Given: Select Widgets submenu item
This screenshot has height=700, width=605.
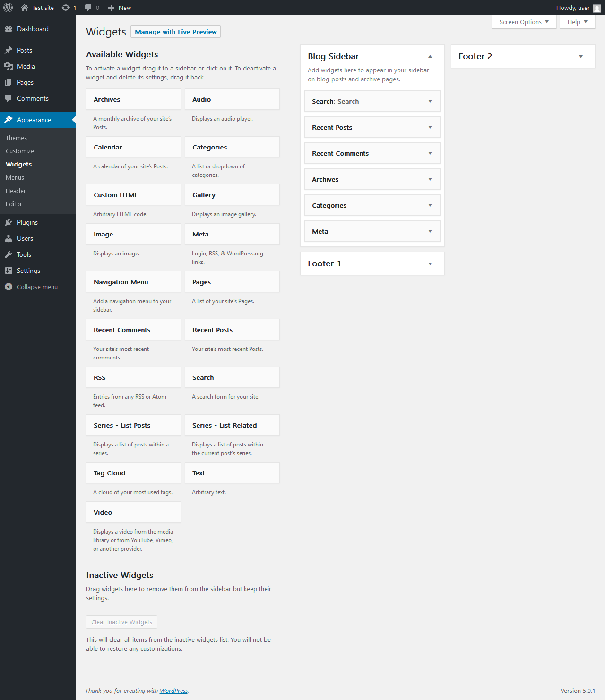Looking at the screenshot, I should tap(19, 164).
